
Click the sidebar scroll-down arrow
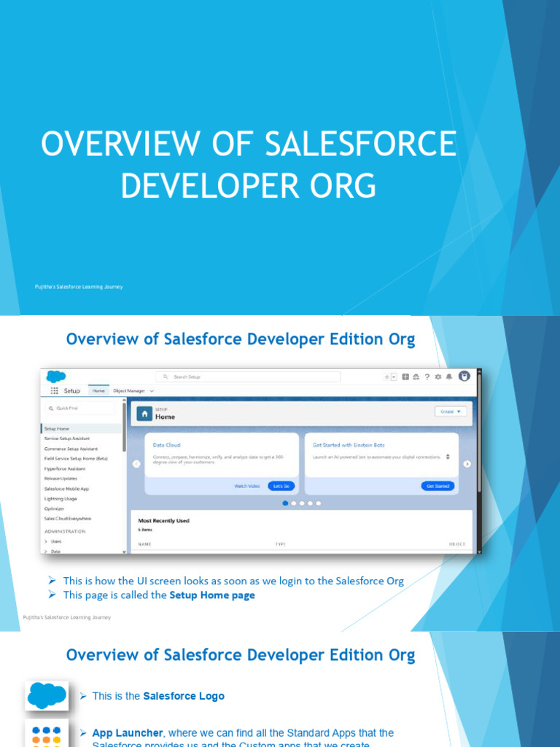pos(124,551)
